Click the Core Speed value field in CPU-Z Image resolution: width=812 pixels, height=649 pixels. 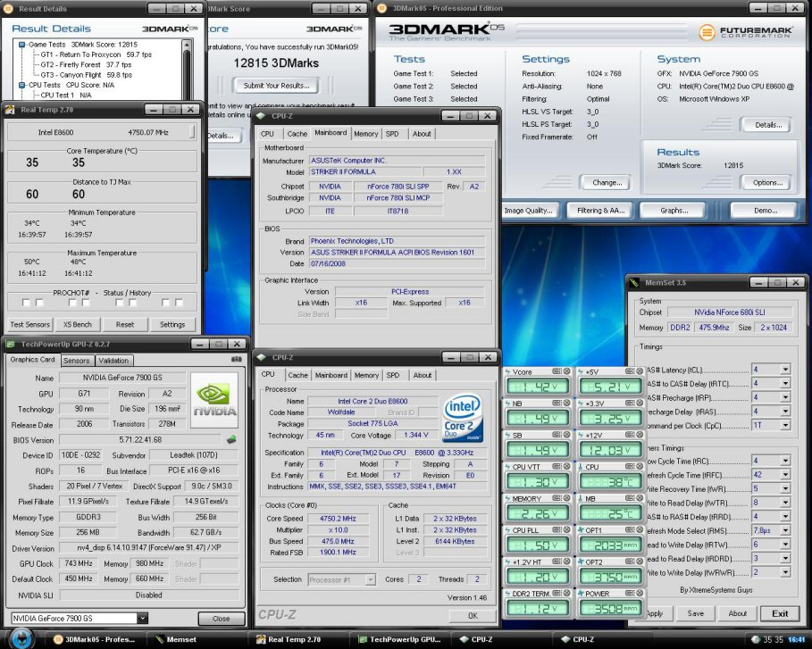coord(338,519)
